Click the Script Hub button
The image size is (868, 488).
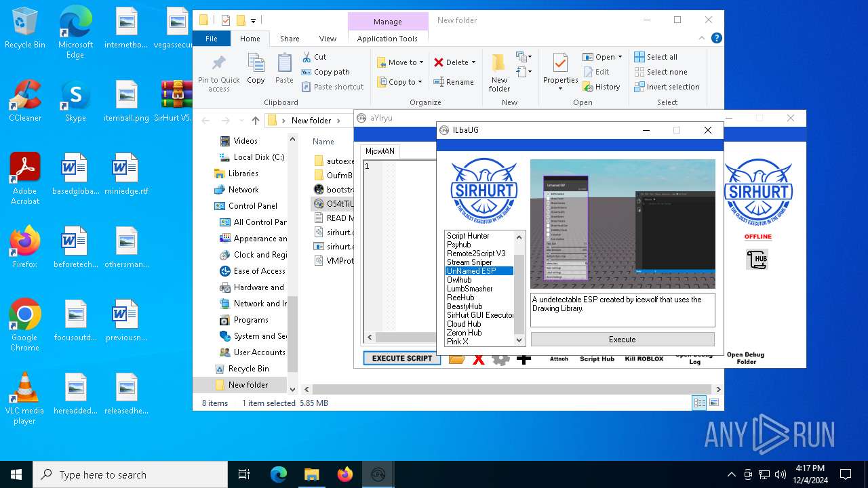[x=597, y=359]
